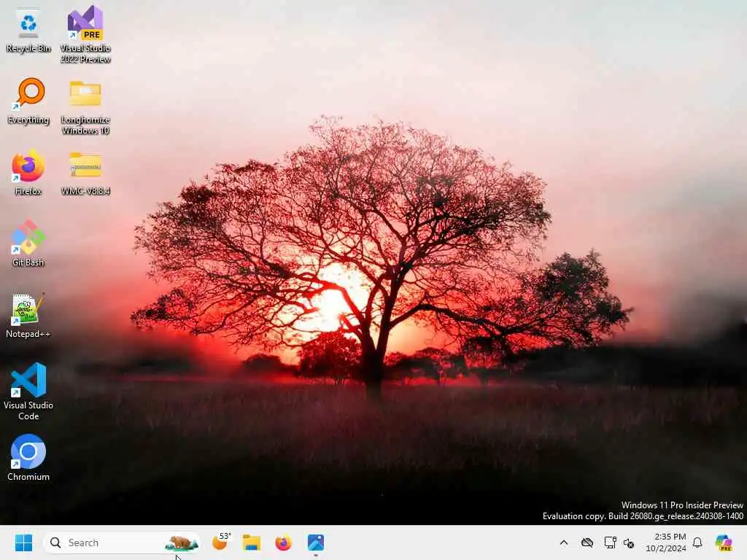Select the Notepad++ desktop shortcut
The width and height of the screenshot is (747, 560).
pyautogui.click(x=28, y=315)
